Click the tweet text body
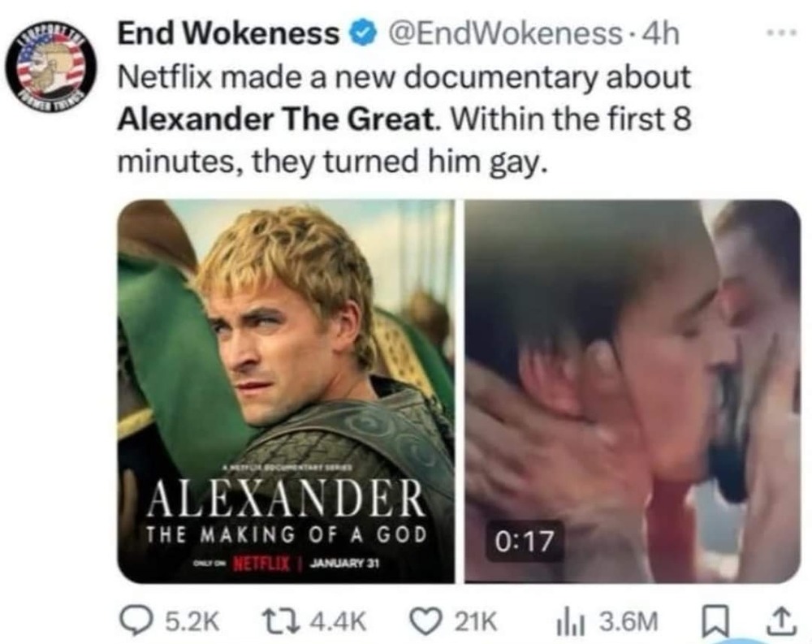Screen dimensions: 812x644 (x=404, y=119)
